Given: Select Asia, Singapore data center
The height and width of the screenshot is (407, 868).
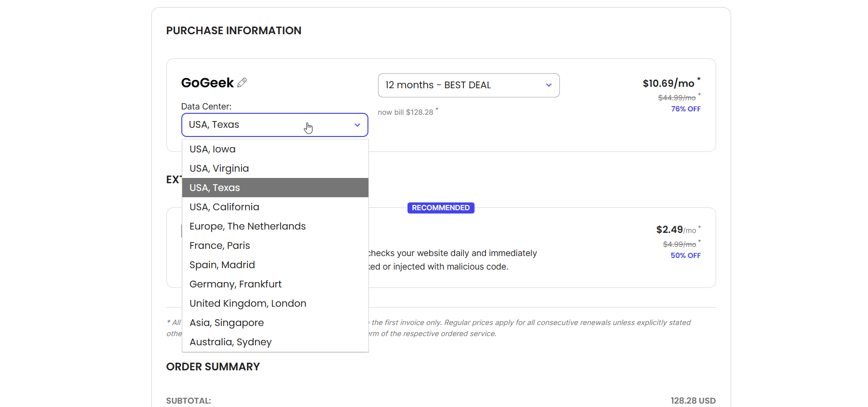Looking at the screenshot, I should click(275, 323).
